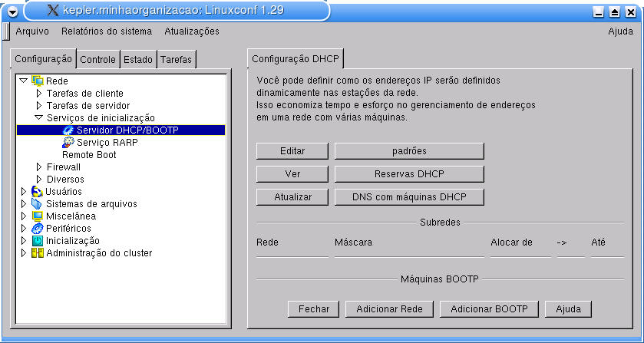Viewport: 644px width, 343px height.
Task: Click the Administração do cluster icon
Action: point(37,252)
